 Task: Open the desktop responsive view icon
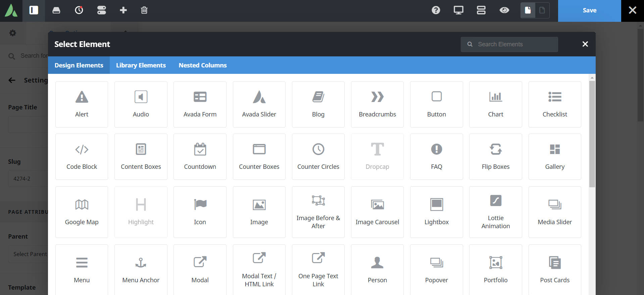[458, 10]
